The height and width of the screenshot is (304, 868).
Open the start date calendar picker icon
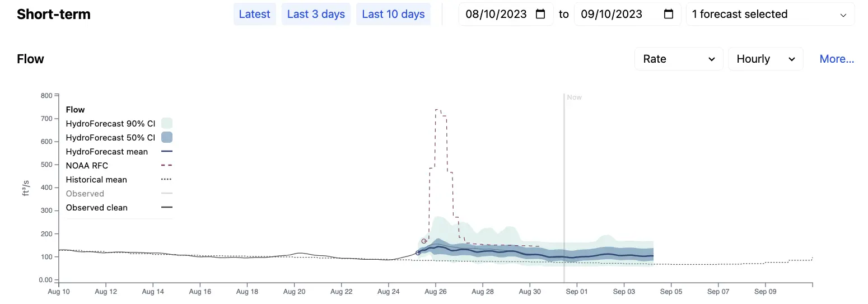coord(540,14)
